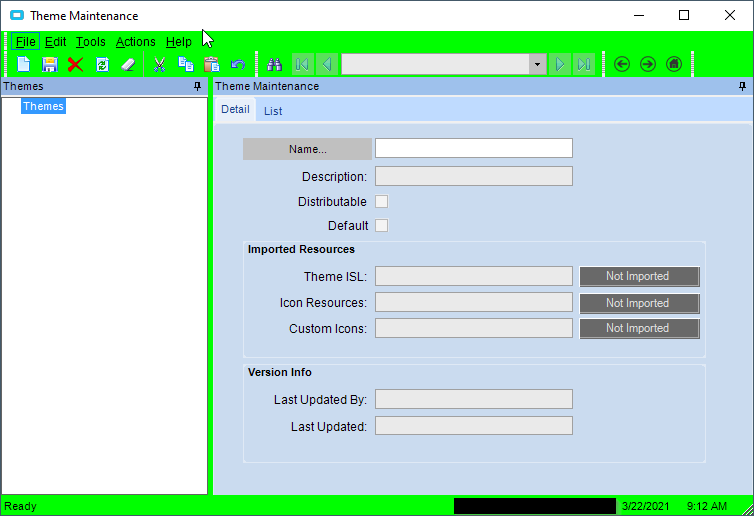The image size is (754, 516).
Task: Go to the first record
Action: 302,64
